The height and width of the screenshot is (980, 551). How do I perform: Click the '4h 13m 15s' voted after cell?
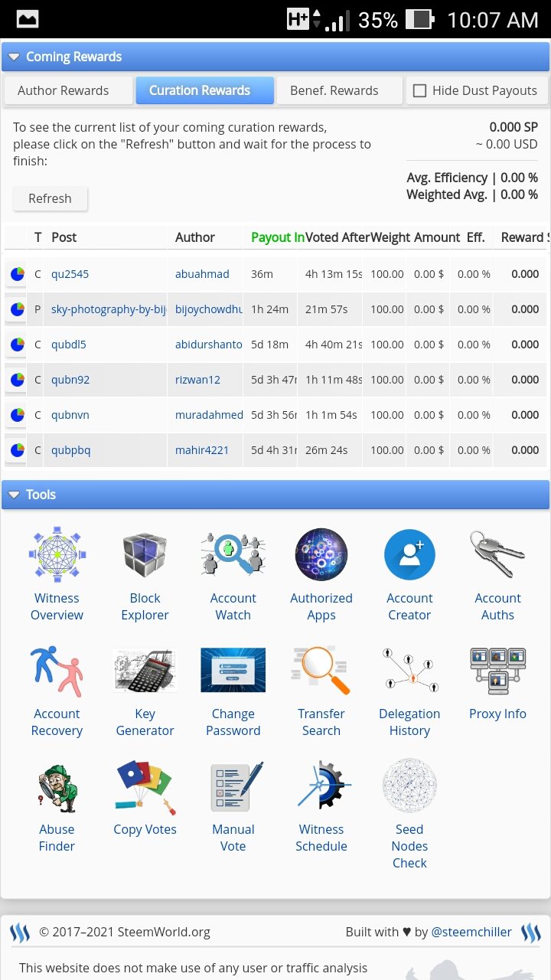[x=334, y=274]
